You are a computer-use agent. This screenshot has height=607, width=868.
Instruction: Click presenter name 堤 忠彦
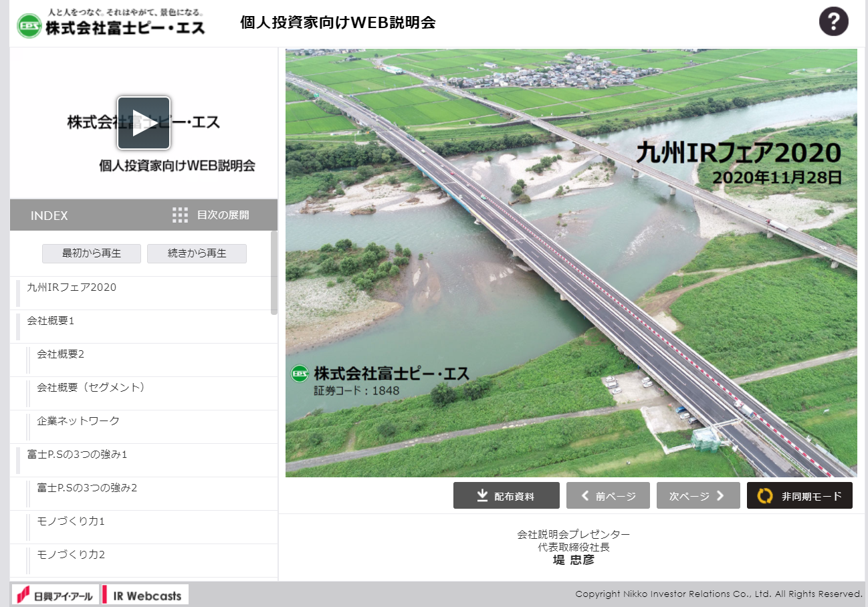tap(573, 560)
